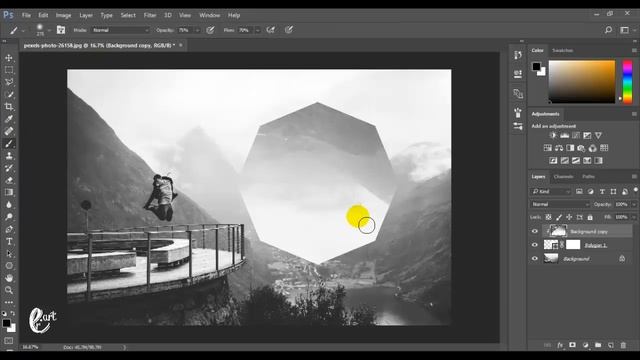Select the Zoom tool
This screenshot has width=640, height=360.
point(9,290)
